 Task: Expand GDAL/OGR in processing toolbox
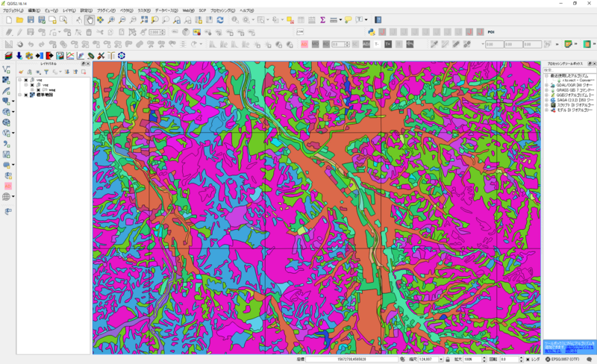(546, 85)
